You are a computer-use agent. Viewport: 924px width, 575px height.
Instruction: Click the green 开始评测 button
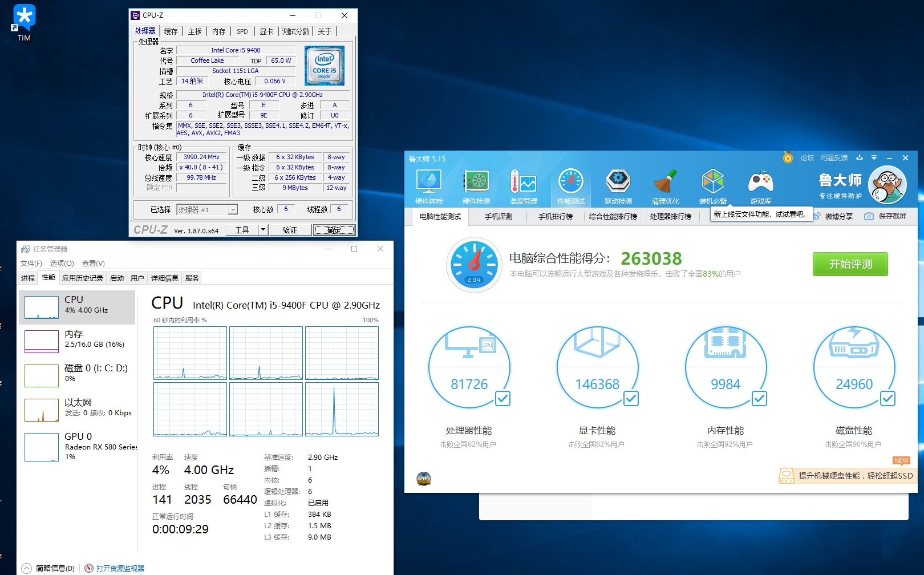click(850, 264)
